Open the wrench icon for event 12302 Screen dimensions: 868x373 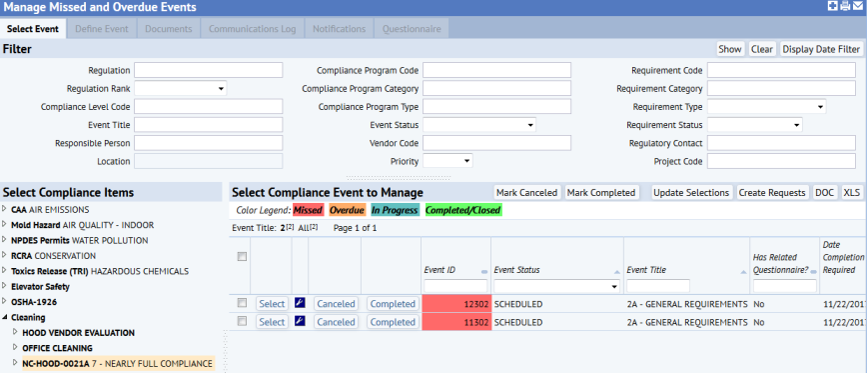pyautogui.click(x=300, y=303)
